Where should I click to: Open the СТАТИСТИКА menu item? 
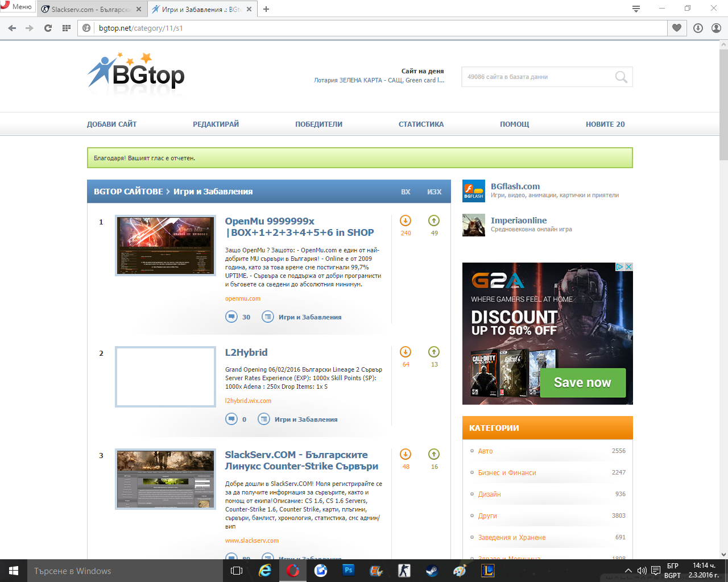421,124
